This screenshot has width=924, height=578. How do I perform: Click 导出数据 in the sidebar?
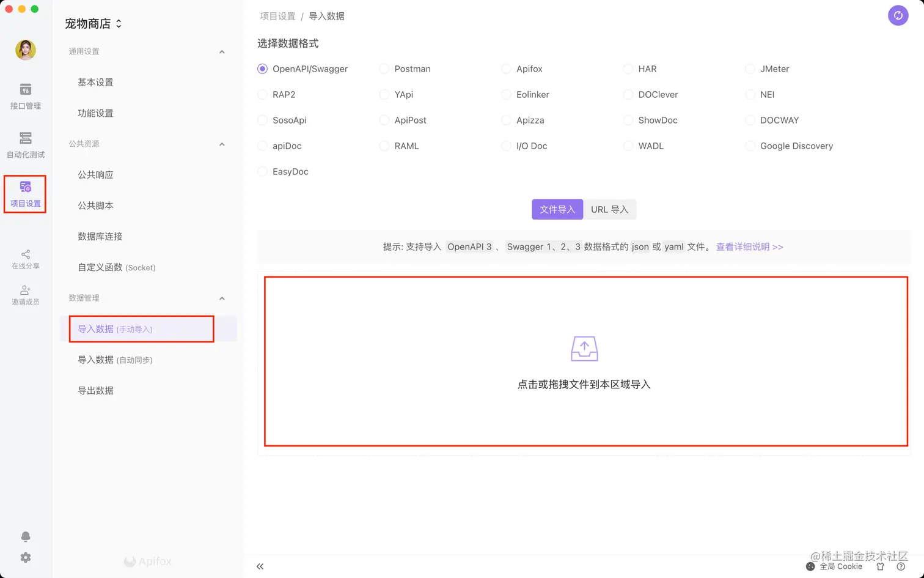(x=96, y=390)
